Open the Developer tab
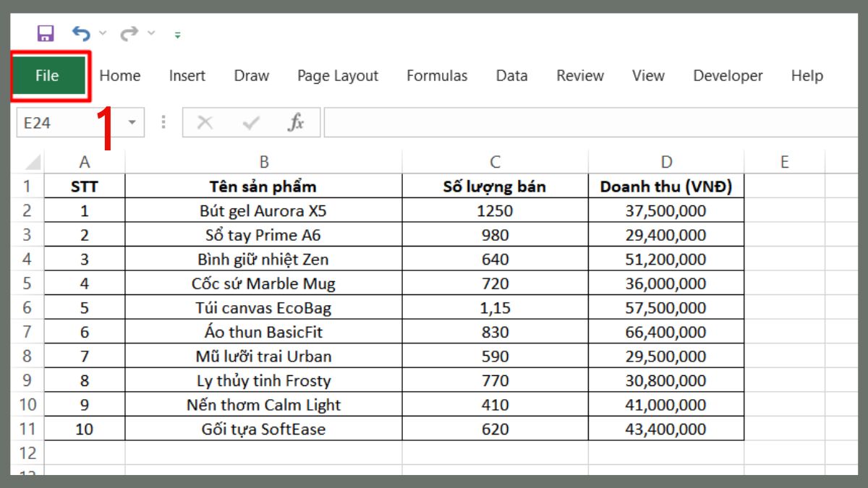This screenshot has width=868, height=488. (728, 76)
